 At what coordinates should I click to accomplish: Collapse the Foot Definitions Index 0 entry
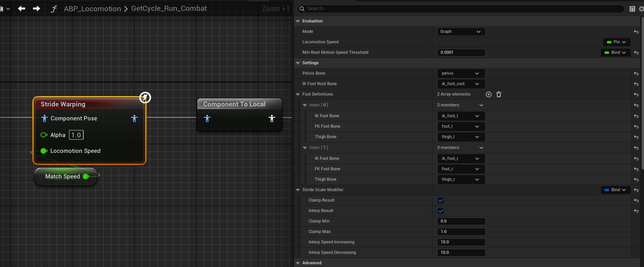point(305,105)
